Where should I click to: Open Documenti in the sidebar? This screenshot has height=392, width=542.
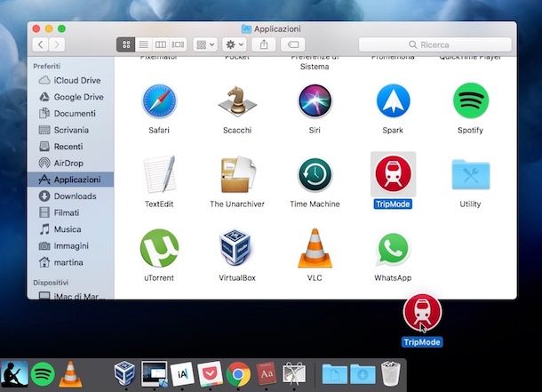[x=70, y=114]
